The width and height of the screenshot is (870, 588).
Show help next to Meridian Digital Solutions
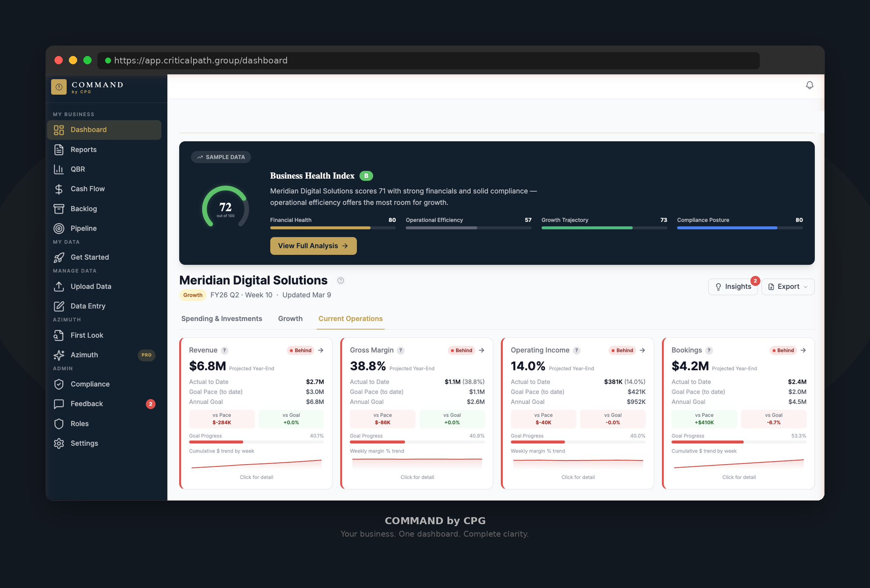[x=341, y=281]
